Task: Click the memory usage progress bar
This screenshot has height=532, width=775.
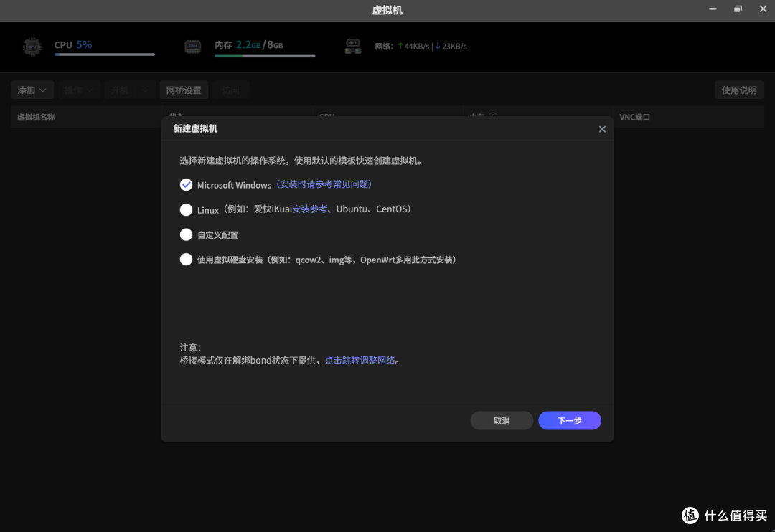Action: pos(265,56)
